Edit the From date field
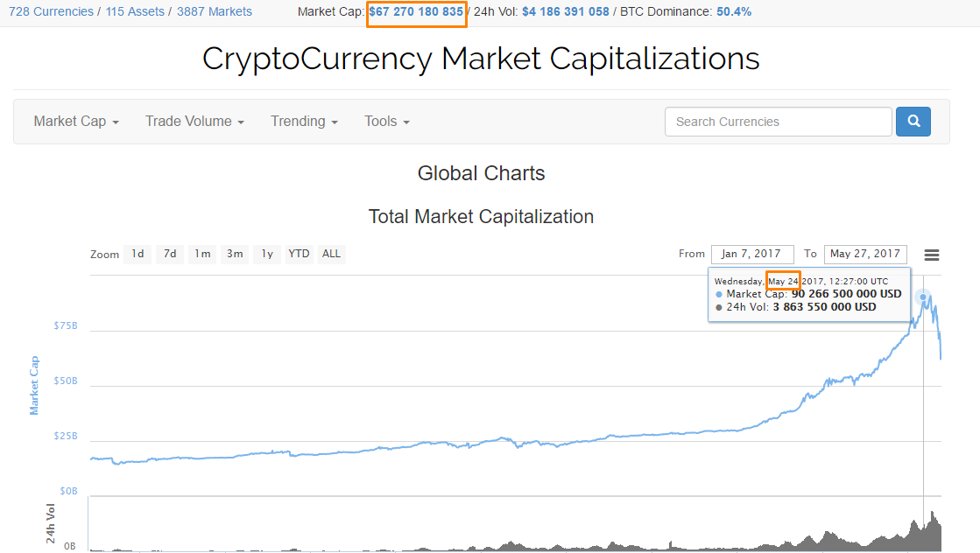Screen dimensions: 980x553 point(751,254)
